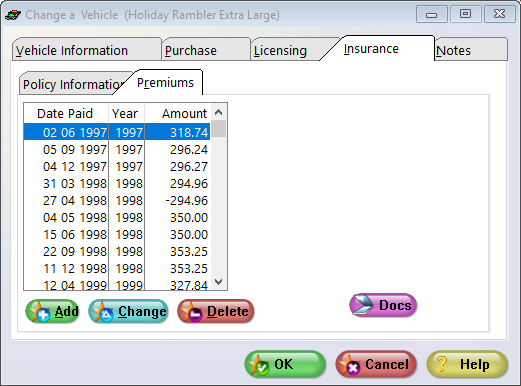The height and width of the screenshot is (386, 521).
Task: Select the row dated 15 06 1998
Action: tap(117, 234)
